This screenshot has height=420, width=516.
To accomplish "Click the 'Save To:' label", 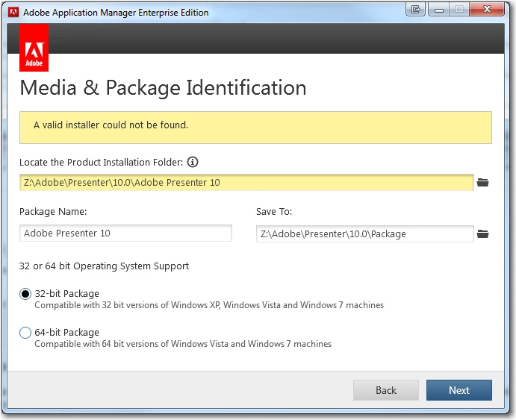I will click(x=274, y=212).
